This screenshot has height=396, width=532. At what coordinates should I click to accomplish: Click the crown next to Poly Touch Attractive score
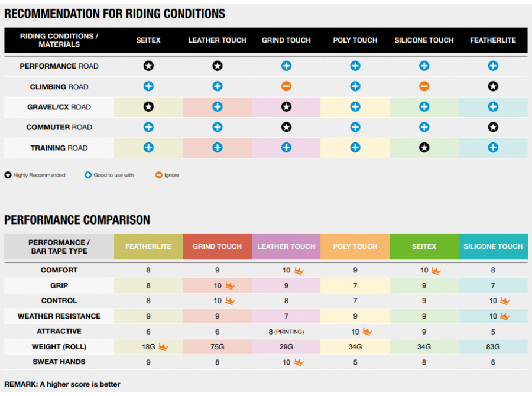tap(367, 332)
